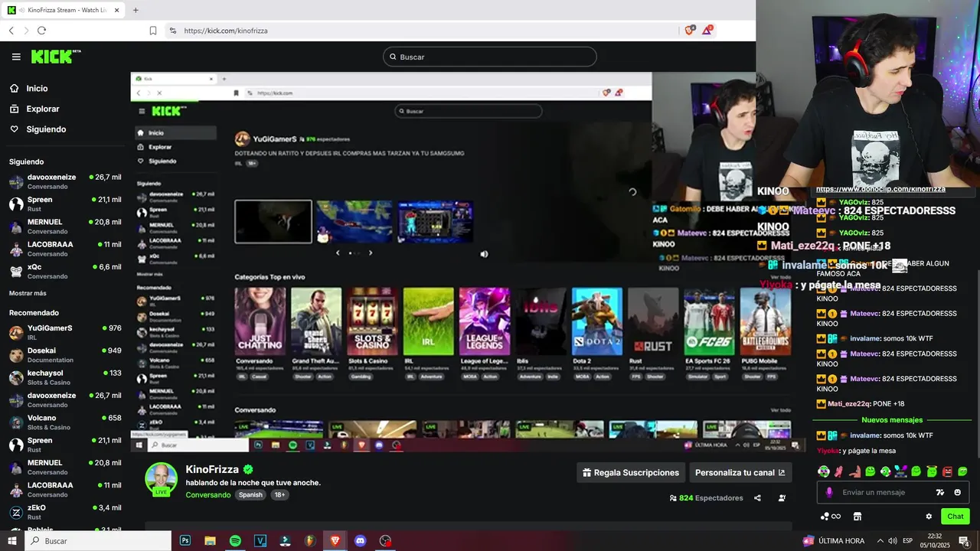Open the Brave Shields lion icon
980x551 pixels.
click(x=691, y=30)
